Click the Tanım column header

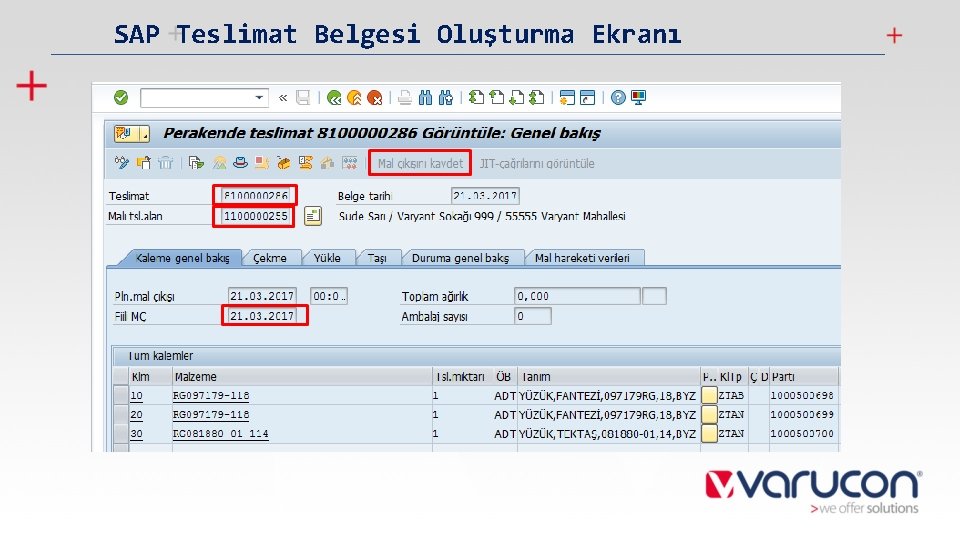[x=609, y=377]
